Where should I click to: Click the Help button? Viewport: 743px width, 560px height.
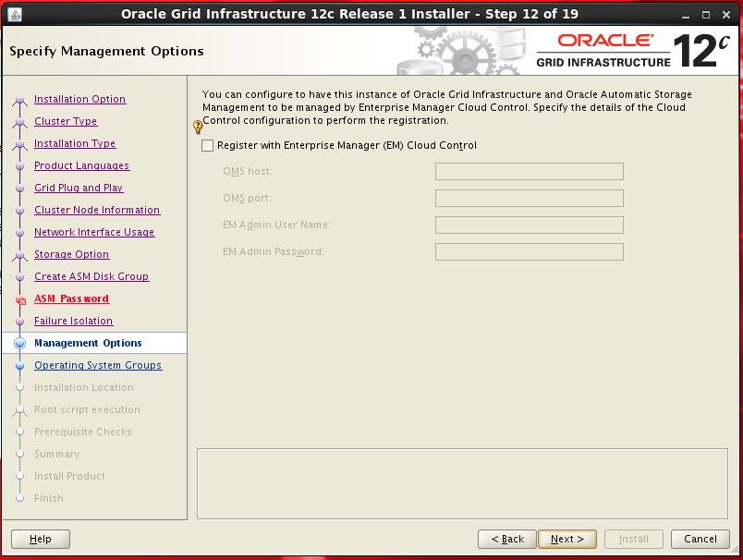(41, 539)
